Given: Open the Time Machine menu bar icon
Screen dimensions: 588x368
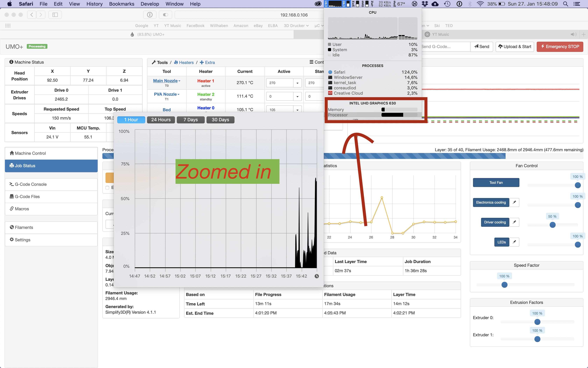Looking at the screenshot, I should tap(447, 4).
